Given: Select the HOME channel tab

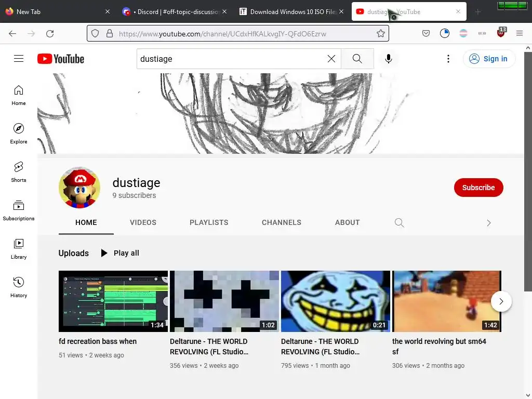Looking at the screenshot, I should point(86,222).
